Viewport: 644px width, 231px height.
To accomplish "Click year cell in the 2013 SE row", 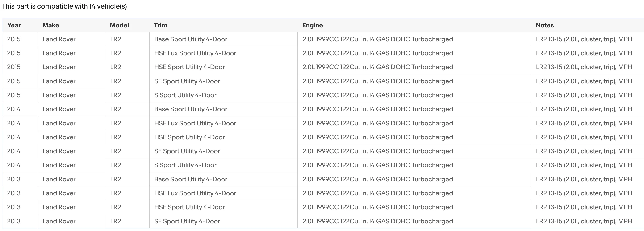I will (20, 221).
